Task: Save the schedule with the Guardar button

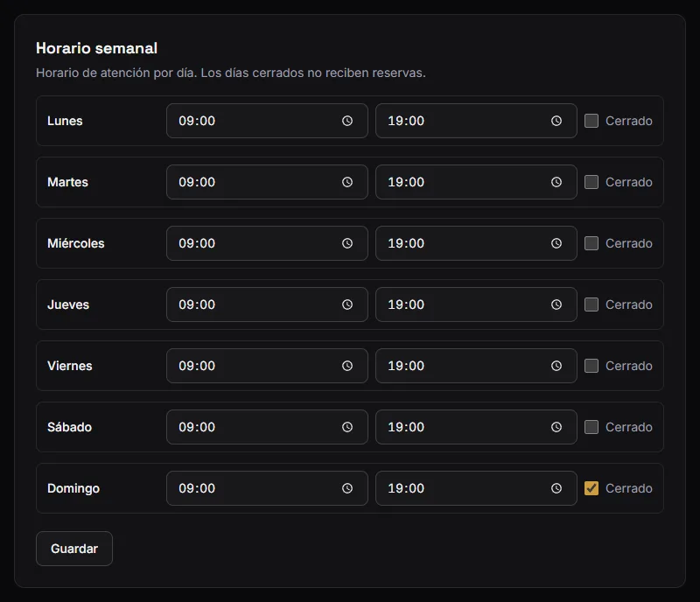Action: [x=74, y=549]
